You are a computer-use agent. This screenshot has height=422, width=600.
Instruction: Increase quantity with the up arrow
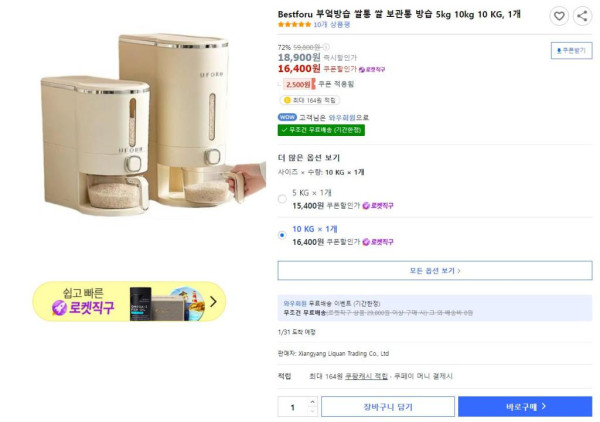tap(312, 402)
